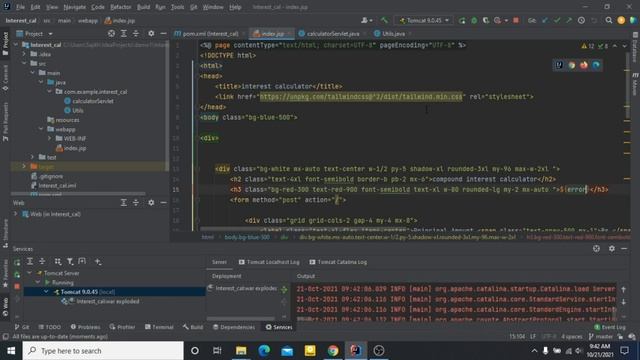640x360 pixels.
Task: Click Filter icon in Services toolbar
Action: [x=70, y=261]
